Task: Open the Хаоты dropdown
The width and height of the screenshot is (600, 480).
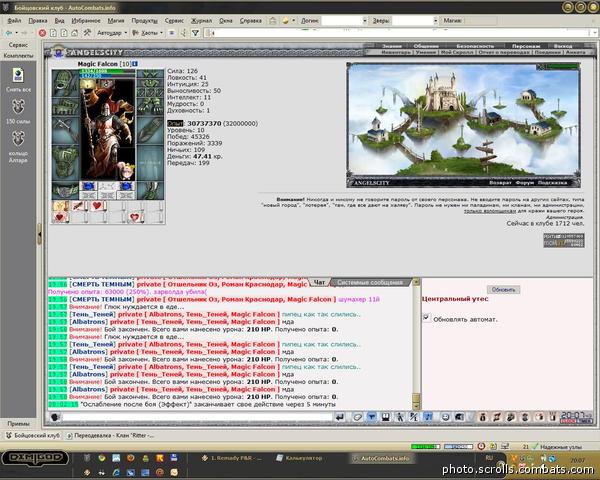Action: [148, 33]
